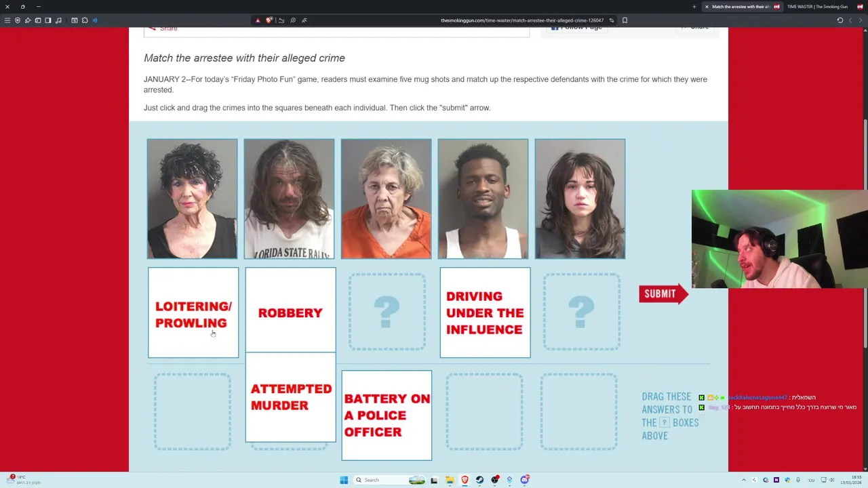Select the ROBBERY crime card
Viewport: 868px width, 488px height.
(x=290, y=310)
